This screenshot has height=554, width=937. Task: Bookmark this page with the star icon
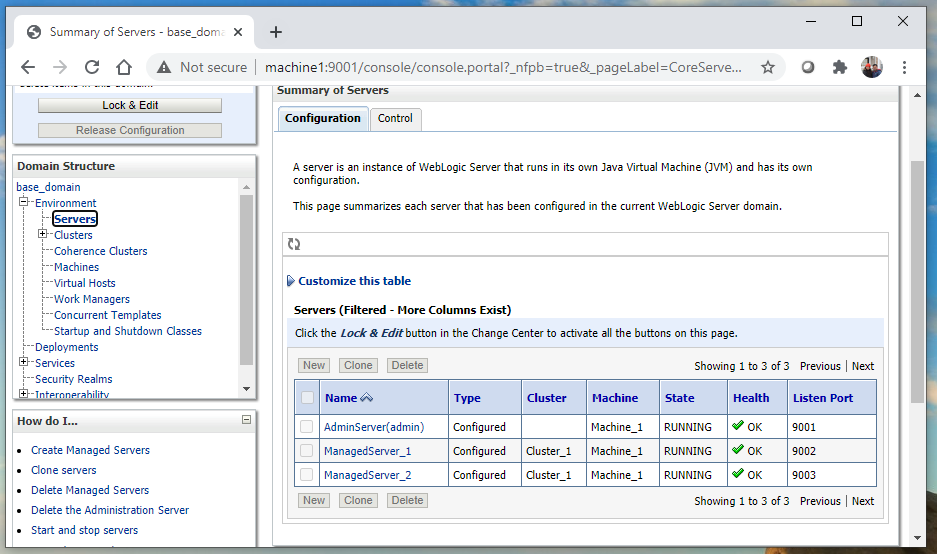click(768, 67)
